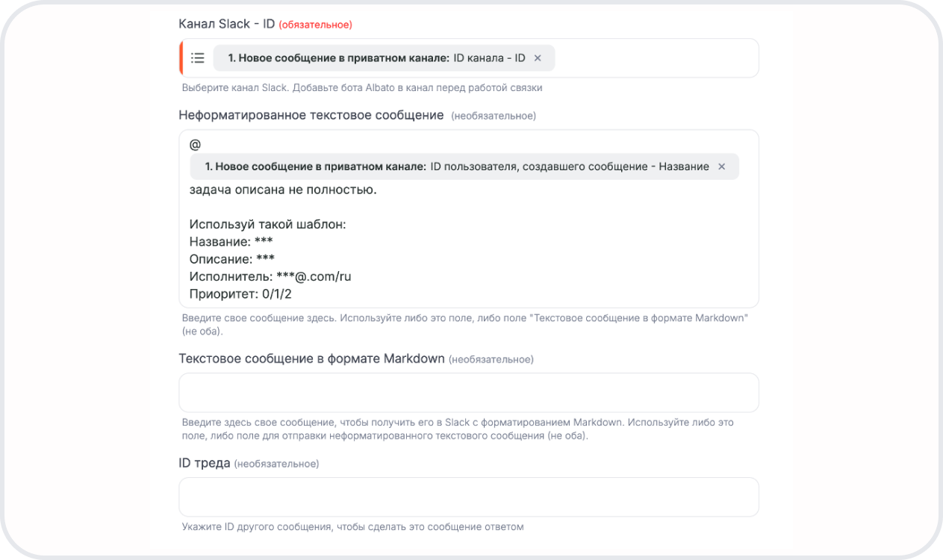Click the "Приоритет: 0/1/2" line
The height and width of the screenshot is (560, 943).
(240, 293)
